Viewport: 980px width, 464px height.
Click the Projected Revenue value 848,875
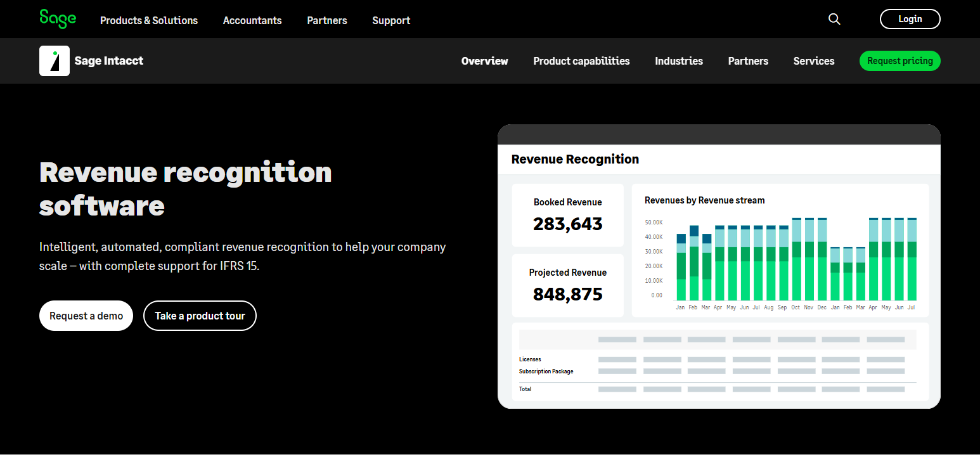568,294
